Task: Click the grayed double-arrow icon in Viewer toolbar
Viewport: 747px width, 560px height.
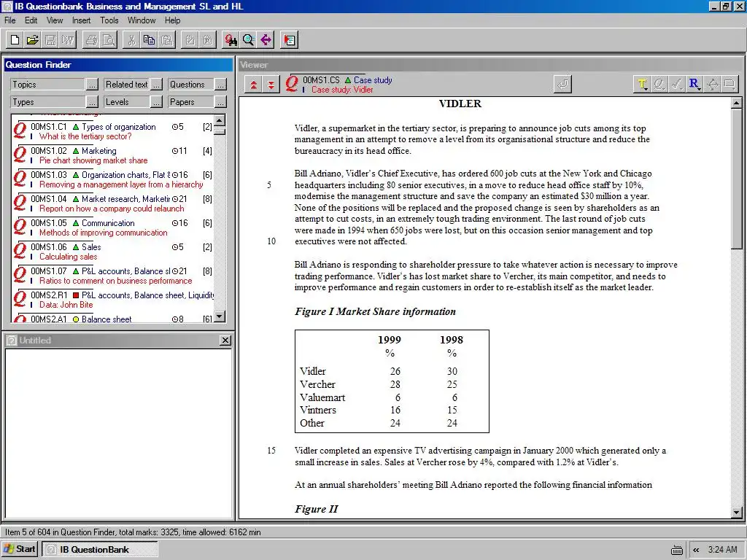Action: click(x=712, y=85)
